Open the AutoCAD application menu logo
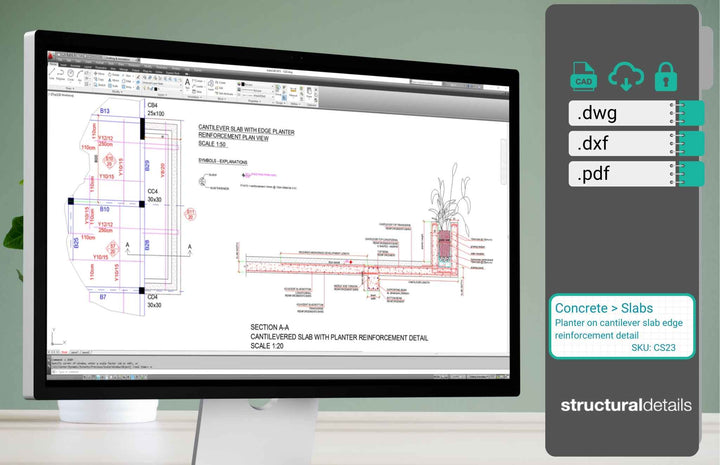Image resolution: width=720 pixels, height=465 pixels. [51, 56]
